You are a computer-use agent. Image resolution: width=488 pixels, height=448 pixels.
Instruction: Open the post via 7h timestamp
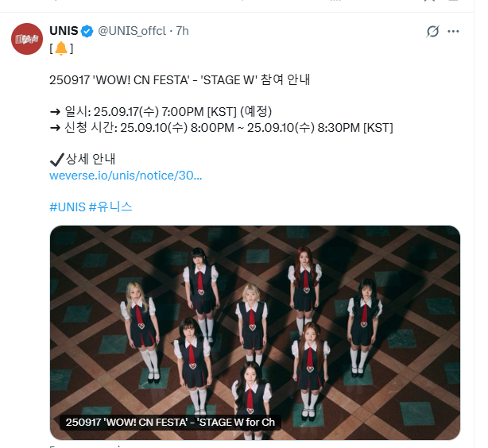click(x=182, y=31)
